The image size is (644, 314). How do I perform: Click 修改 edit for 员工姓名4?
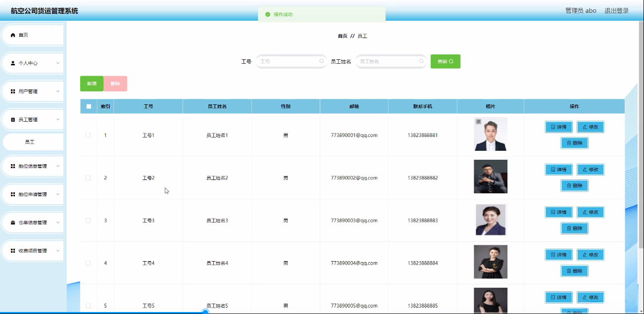pos(590,255)
